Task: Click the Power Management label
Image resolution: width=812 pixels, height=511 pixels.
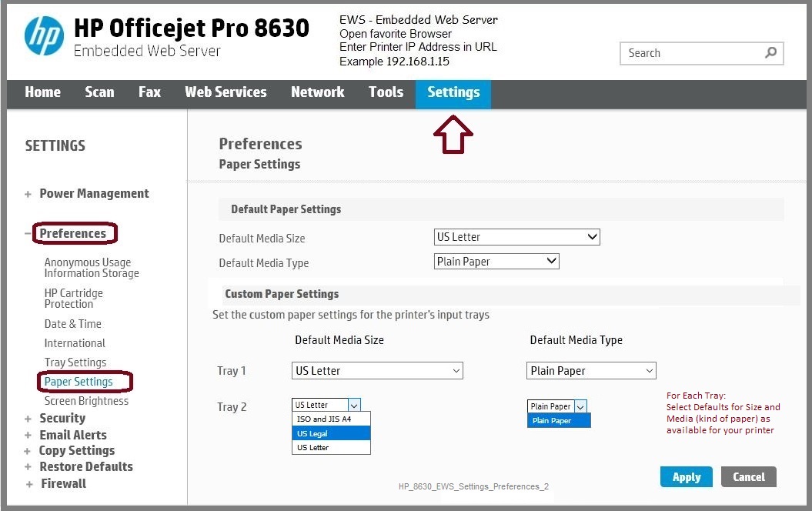Action: pyautogui.click(x=94, y=194)
